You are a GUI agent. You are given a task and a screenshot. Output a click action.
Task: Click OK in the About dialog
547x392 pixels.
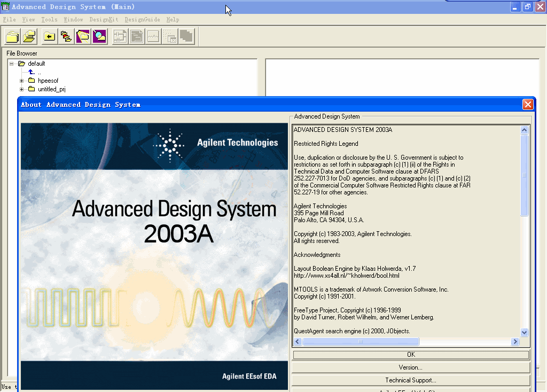411,355
